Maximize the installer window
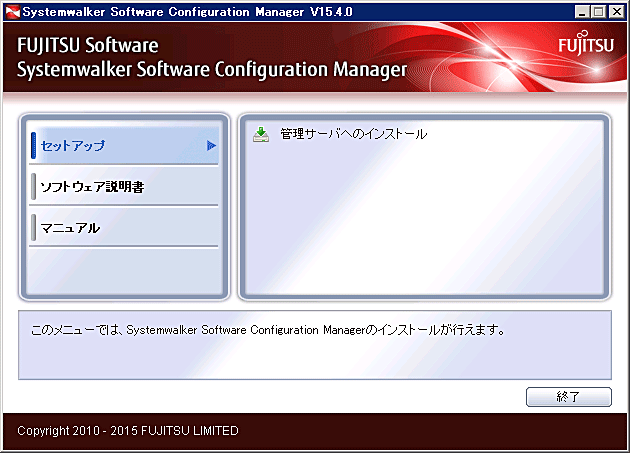630x453 pixels. pyautogui.click(x=598, y=12)
